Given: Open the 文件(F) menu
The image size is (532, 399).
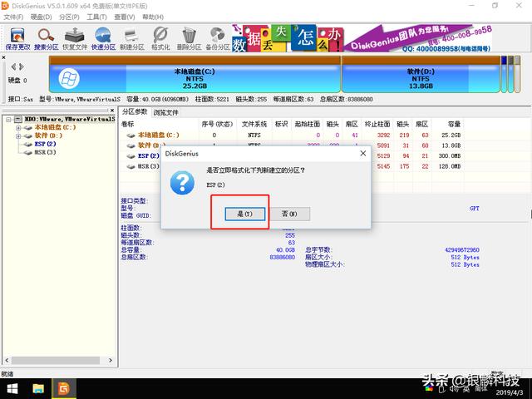Looking at the screenshot, I should coord(13,17).
